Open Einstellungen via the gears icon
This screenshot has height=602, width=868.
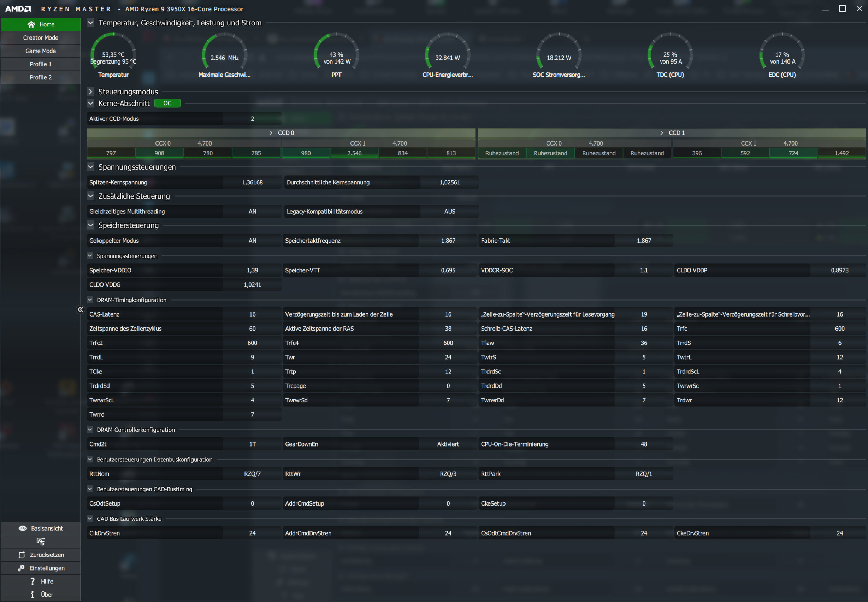(21, 568)
